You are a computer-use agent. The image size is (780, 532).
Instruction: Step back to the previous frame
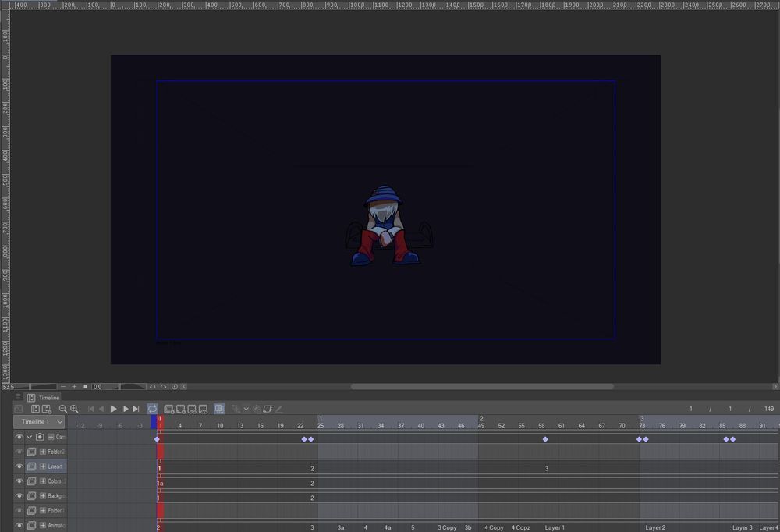coord(102,409)
